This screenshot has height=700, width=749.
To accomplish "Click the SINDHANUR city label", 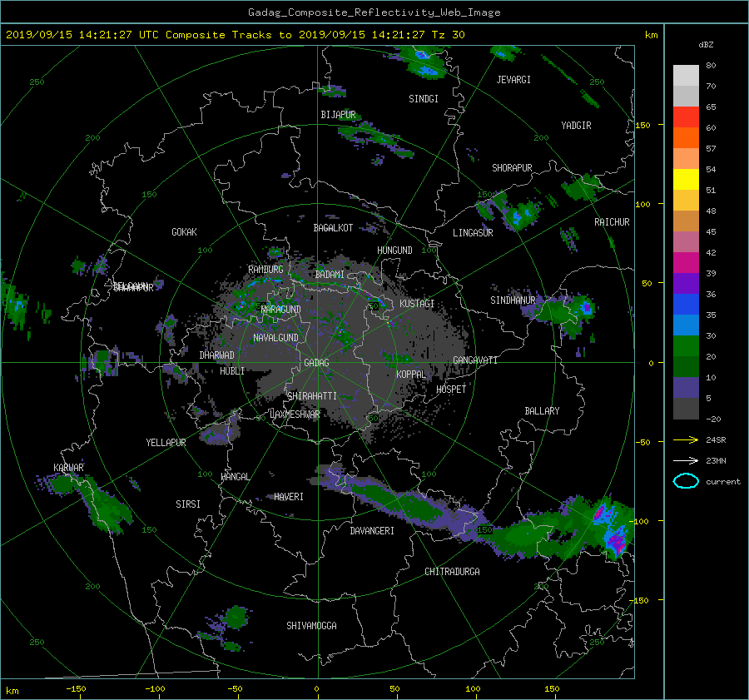I will click(x=513, y=300).
